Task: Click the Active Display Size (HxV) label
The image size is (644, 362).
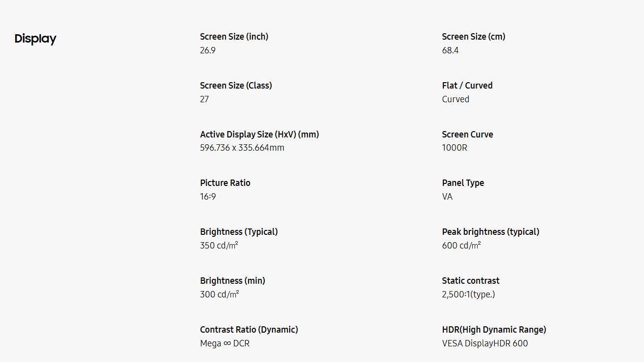Action: 259,135
